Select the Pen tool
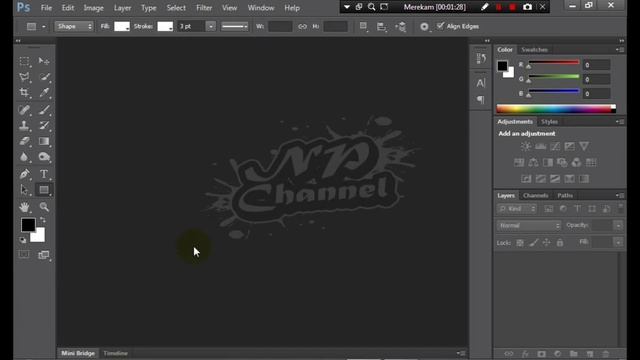This screenshot has width=640, height=360. (x=24, y=174)
